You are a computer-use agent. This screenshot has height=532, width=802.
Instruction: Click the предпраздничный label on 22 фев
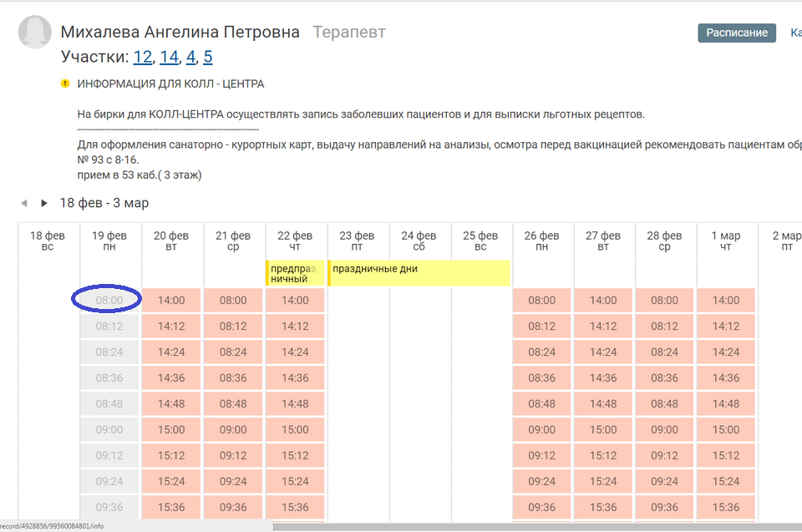coord(295,273)
